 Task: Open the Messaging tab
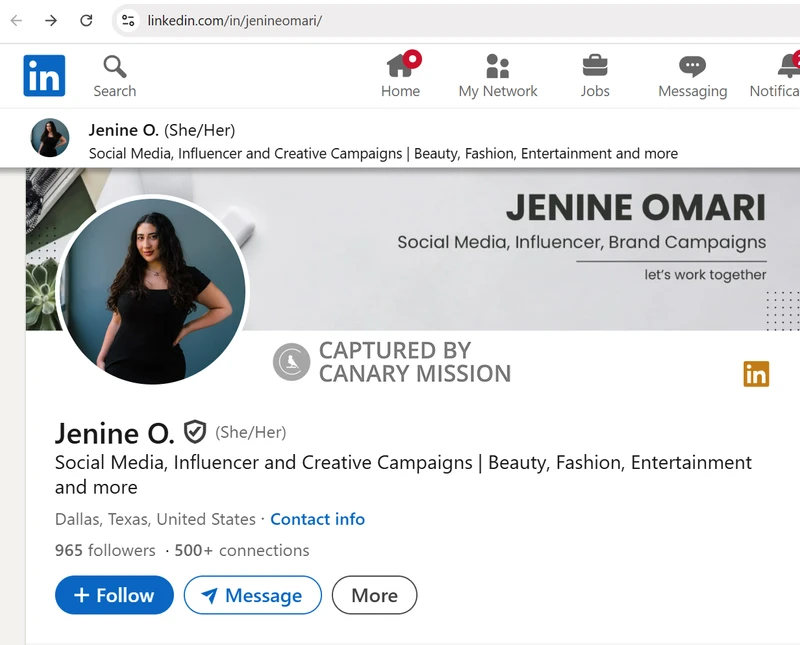pyautogui.click(x=692, y=77)
